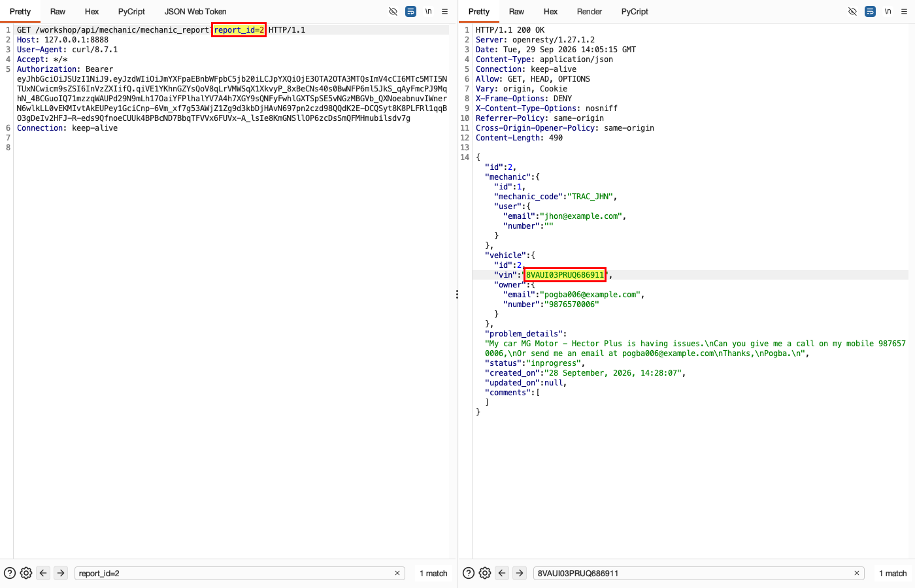The width and height of the screenshot is (915, 588).
Task: Open the request Hex tab
Action: tap(91, 12)
